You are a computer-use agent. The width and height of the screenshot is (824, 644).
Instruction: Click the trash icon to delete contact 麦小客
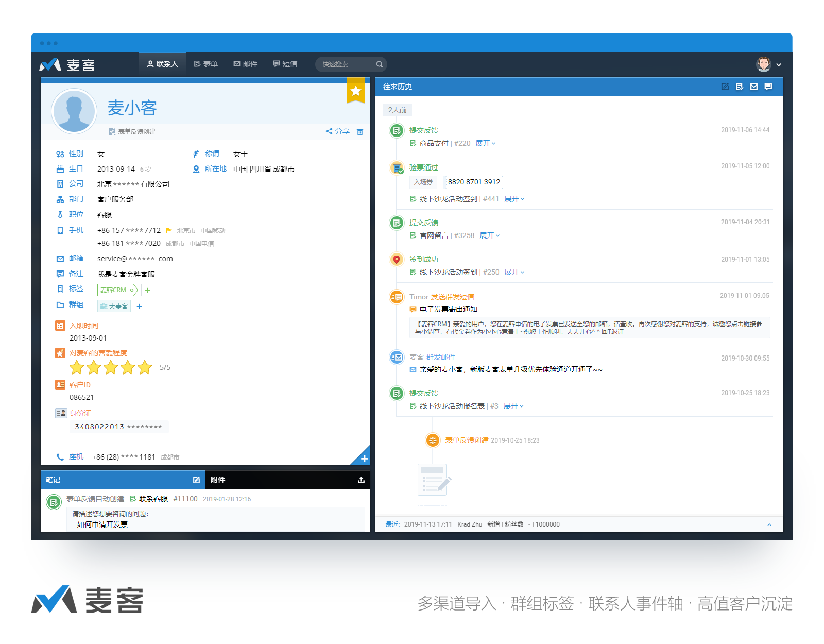click(x=360, y=131)
